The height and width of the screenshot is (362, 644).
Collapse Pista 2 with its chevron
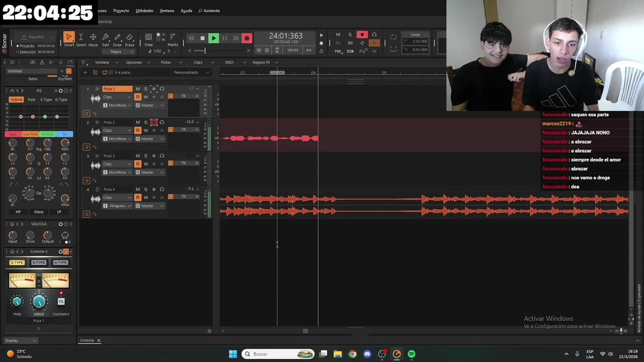coord(197,122)
